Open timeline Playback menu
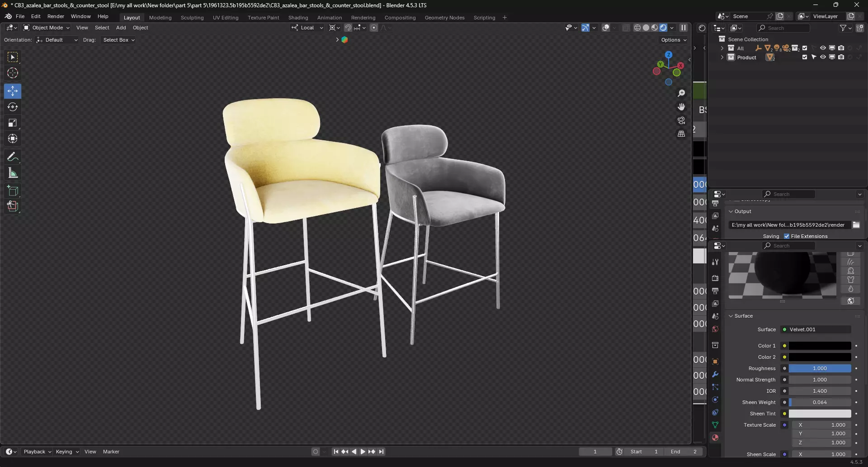 coord(38,452)
